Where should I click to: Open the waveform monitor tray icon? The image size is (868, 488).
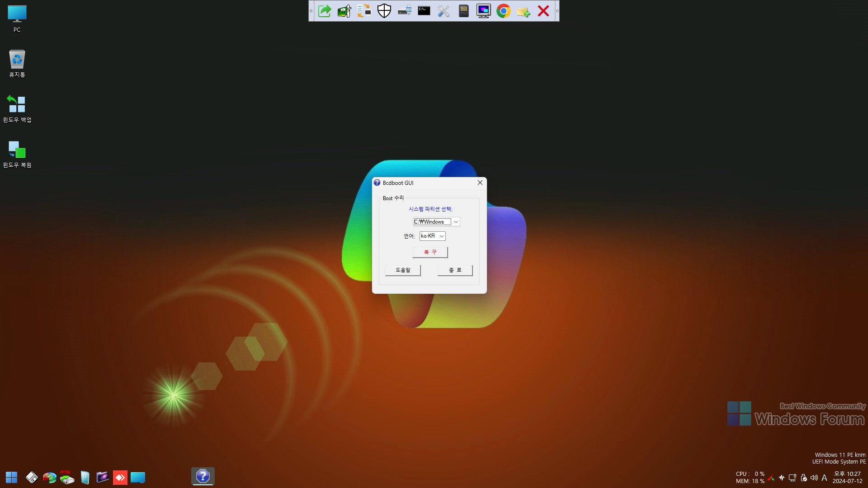point(782,478)
